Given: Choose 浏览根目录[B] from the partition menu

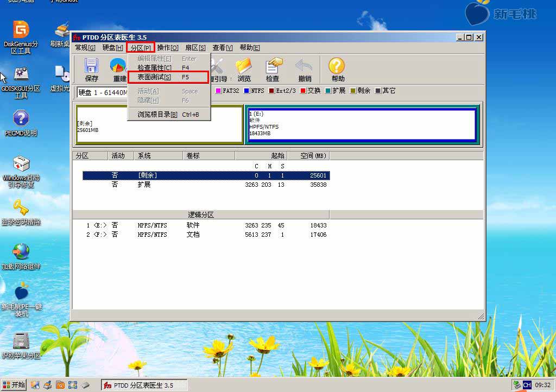Looking at the screenshot, I should point(169,115).
